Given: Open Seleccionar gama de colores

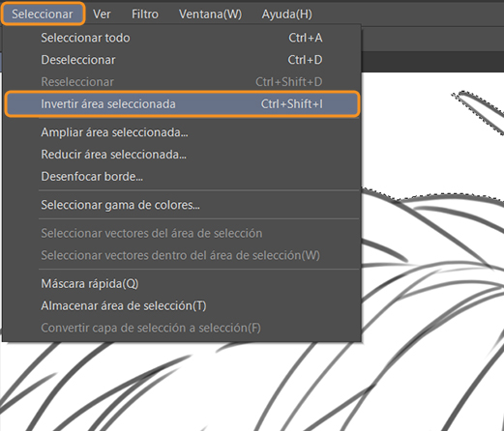Looking at the screenshot, I should (182, 205).
